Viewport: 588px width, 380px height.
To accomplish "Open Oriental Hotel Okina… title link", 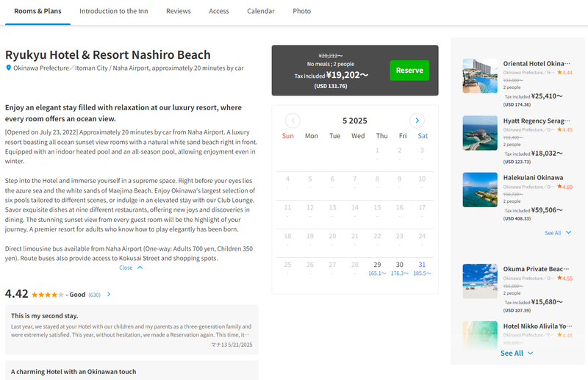I will pos(537,63).
